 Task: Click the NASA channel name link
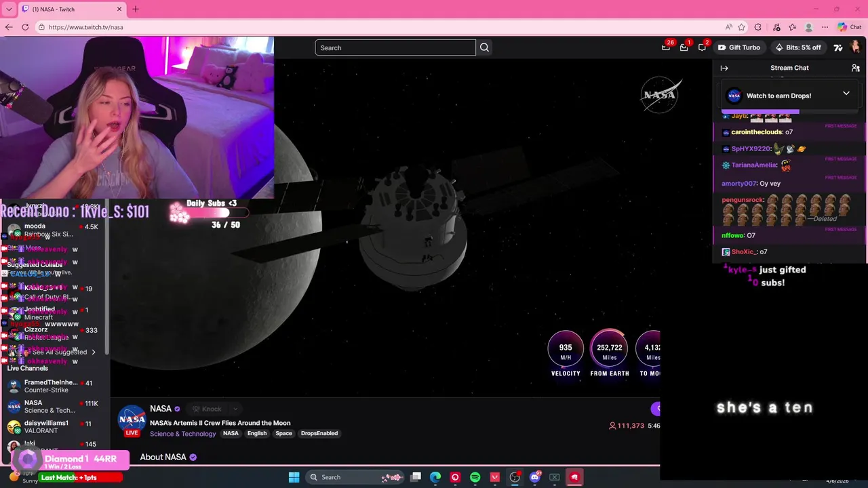click(x=161, y=409)
